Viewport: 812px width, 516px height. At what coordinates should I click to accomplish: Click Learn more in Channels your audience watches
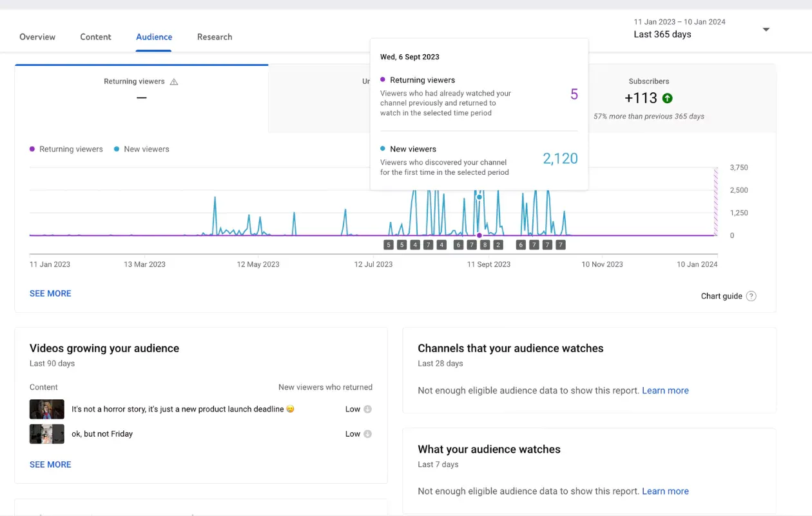coord(665,390)
